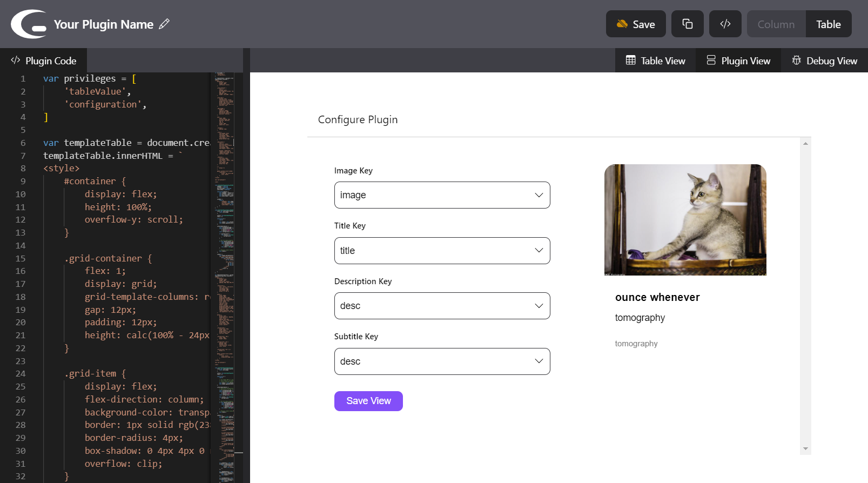Image resolution: width=868 pixels, height=483 pixels.
Task: Click the scroll down arrow in configure panel
Action: click(x=805, y=448)
